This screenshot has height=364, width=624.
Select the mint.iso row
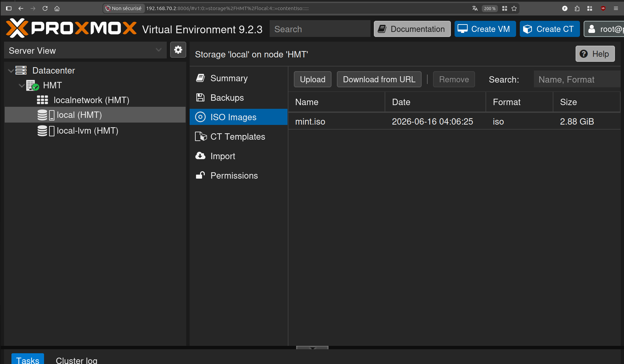click(454, 121)
